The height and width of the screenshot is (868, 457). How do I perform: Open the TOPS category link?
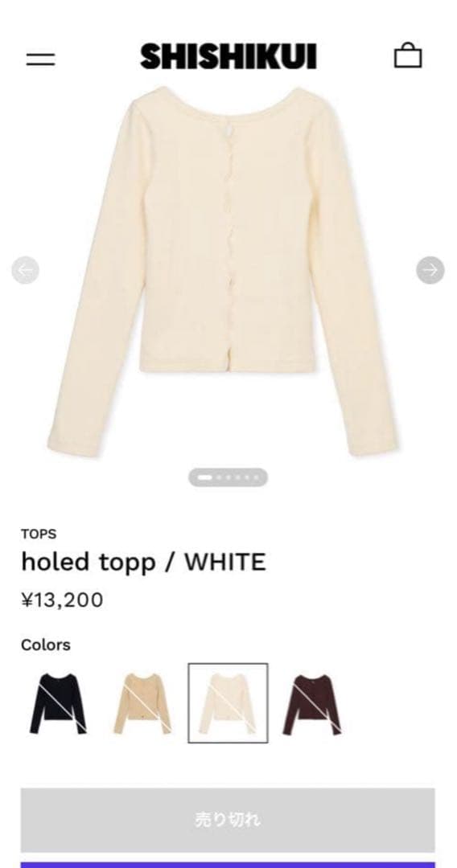pos(39,534)
